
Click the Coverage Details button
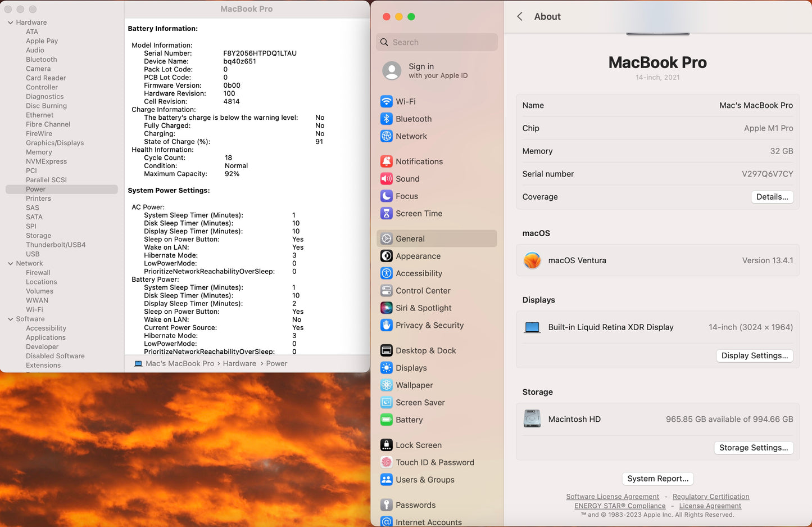coord(772,197)
